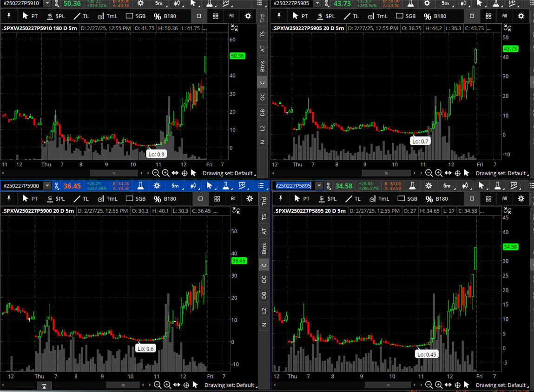This screenshot has height=392, width=534.
Task: Switch to the Btns tab in lower sidebar
Action: pos(264,249)
